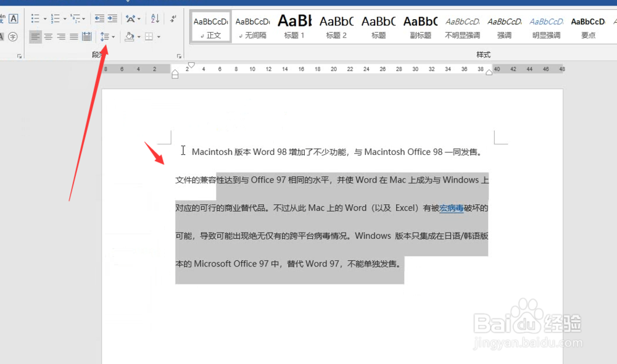Click the multilevel list icon
The width and height of the screenshot is (617, 364).
75,19
